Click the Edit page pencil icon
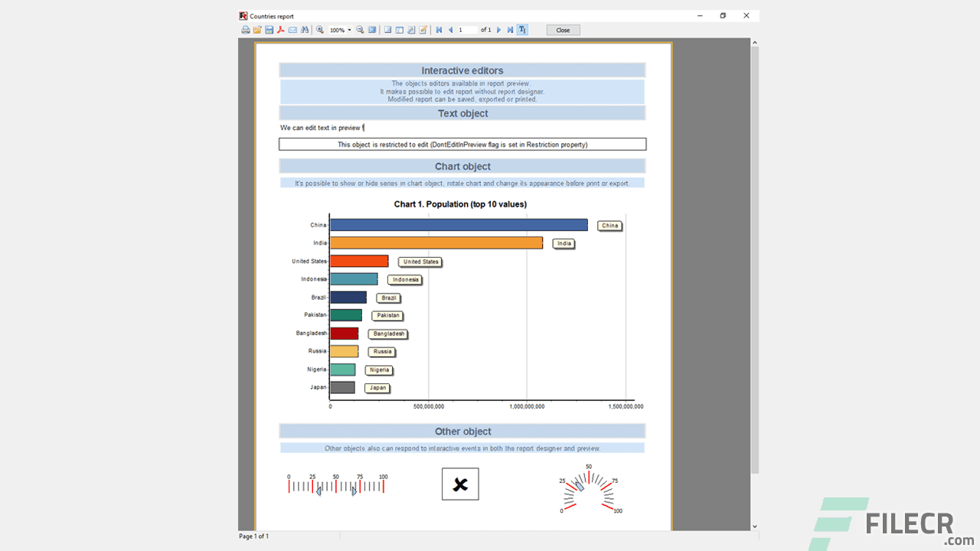Screen dimensions: 980x551 tap(423, 30)
